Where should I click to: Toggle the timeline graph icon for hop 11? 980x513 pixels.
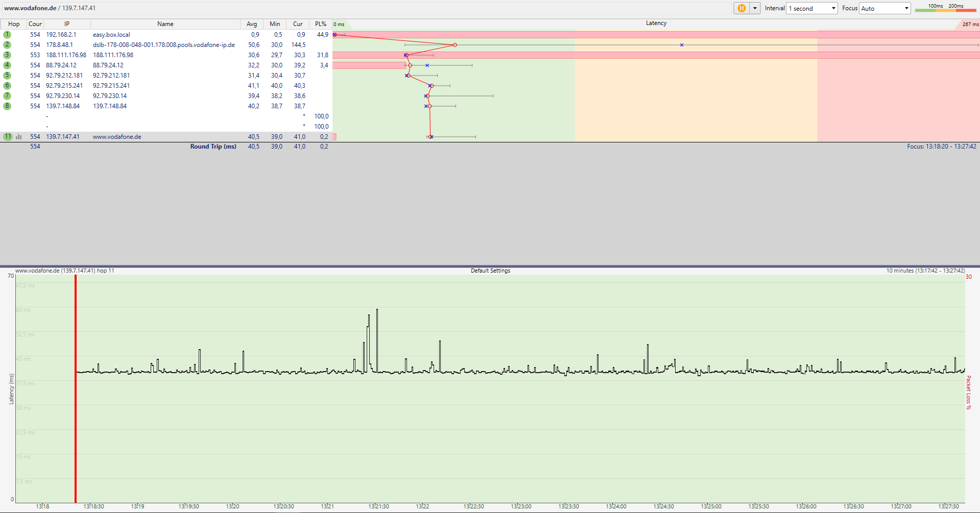19,137
